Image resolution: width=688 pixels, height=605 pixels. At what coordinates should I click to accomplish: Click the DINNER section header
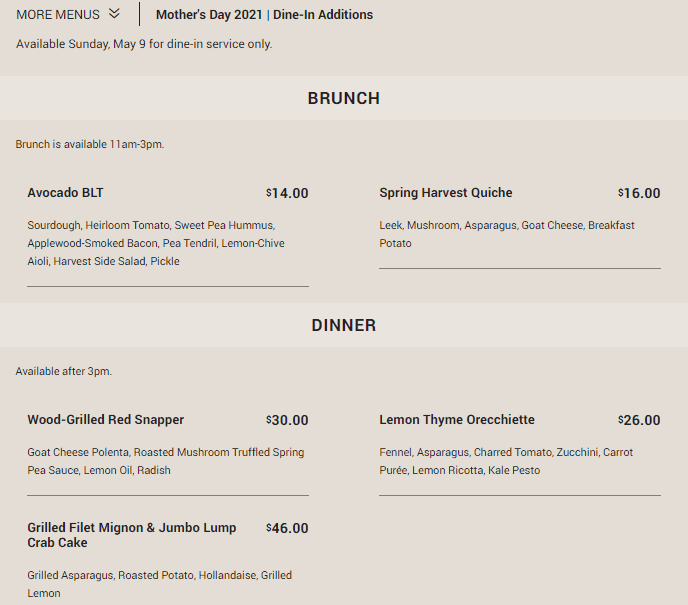344,325
